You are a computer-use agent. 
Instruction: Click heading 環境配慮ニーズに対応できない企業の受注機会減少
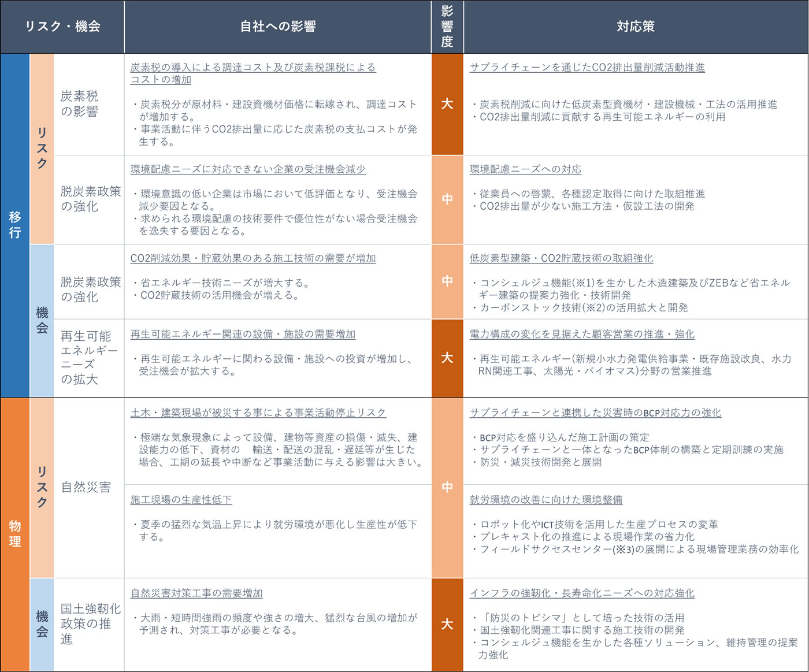248,169
